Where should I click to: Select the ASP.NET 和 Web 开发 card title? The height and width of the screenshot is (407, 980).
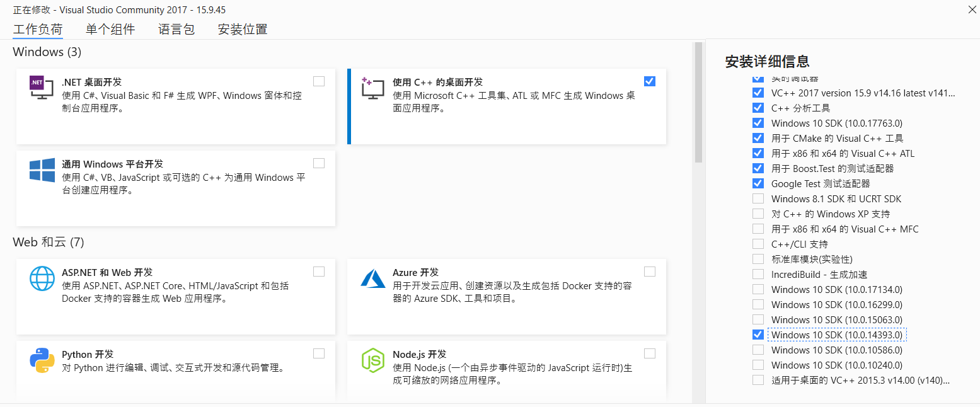[107, 272]
